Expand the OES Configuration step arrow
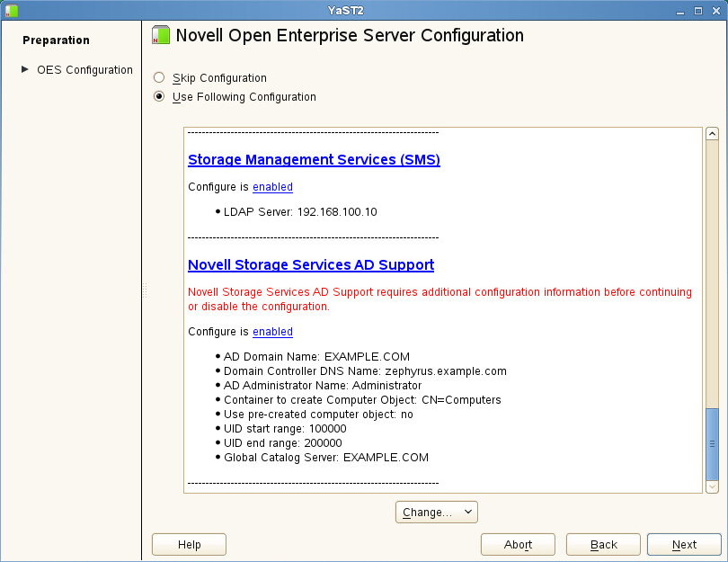Viewport: 728px width, 562px height. click(x=25, y=69)
